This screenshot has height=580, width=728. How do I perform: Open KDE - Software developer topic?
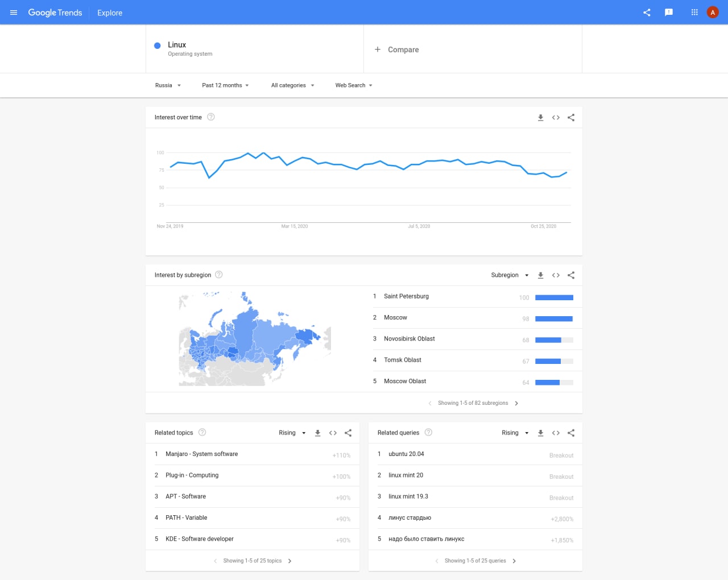pos(253,539)
